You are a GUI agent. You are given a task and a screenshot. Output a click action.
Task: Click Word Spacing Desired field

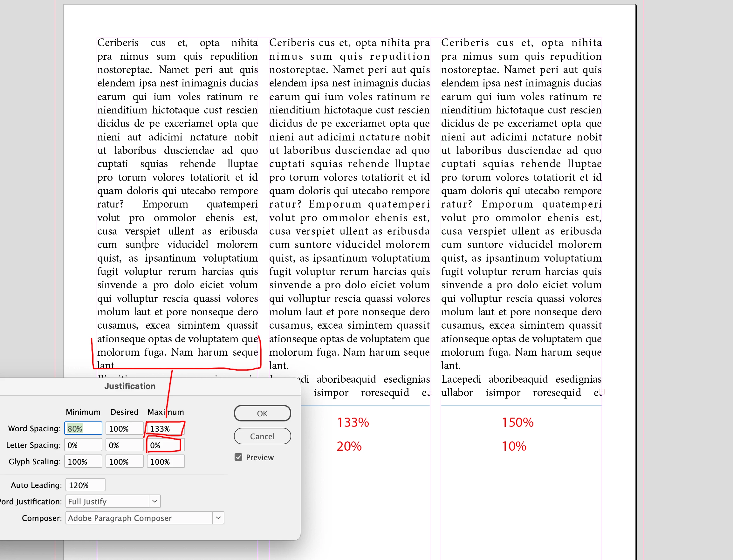coord(124,429)
